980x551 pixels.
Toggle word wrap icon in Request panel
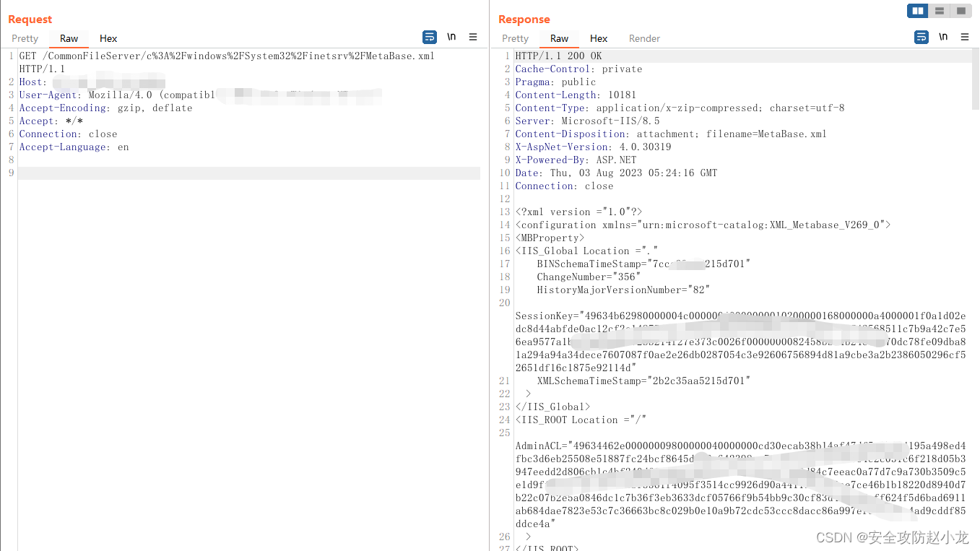430,37
